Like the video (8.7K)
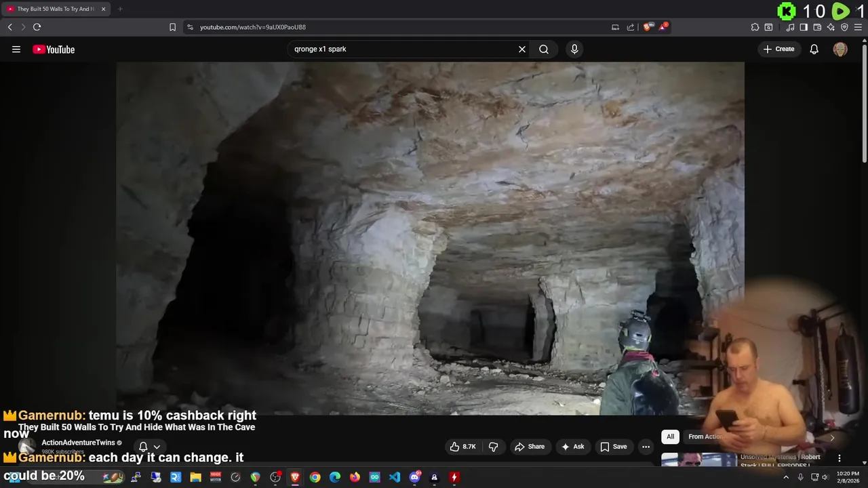The height and width of the screenshot is (488, 868). click(x=462, y=447)
